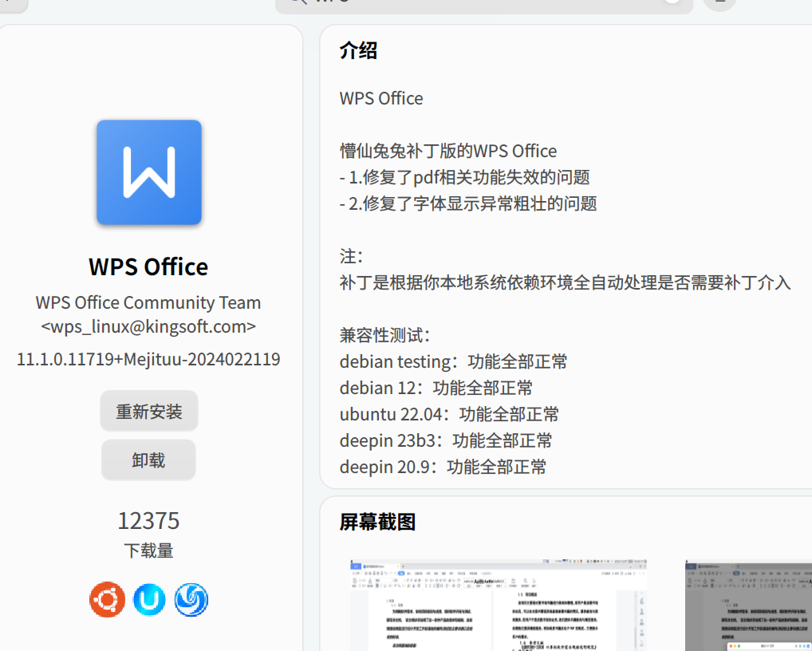The height and width of the screenshot is (651, 812).
Task: Select the line starting 补丁是根据你本地系统
Action: point(566,282)
